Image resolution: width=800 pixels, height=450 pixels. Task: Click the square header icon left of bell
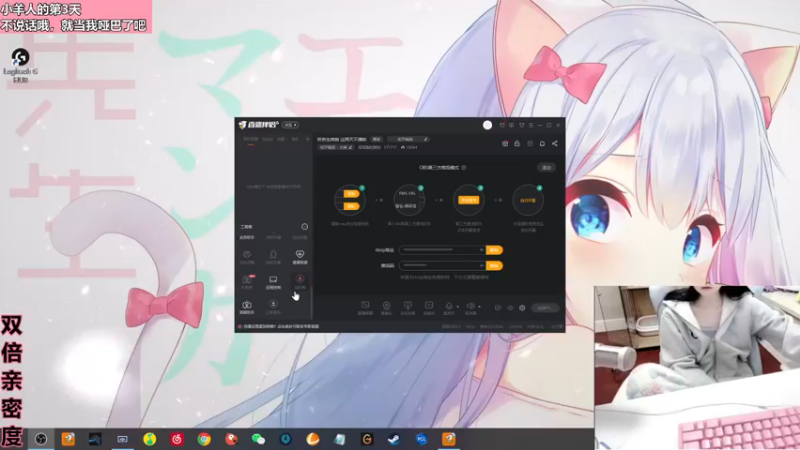(x=530, y=144)
